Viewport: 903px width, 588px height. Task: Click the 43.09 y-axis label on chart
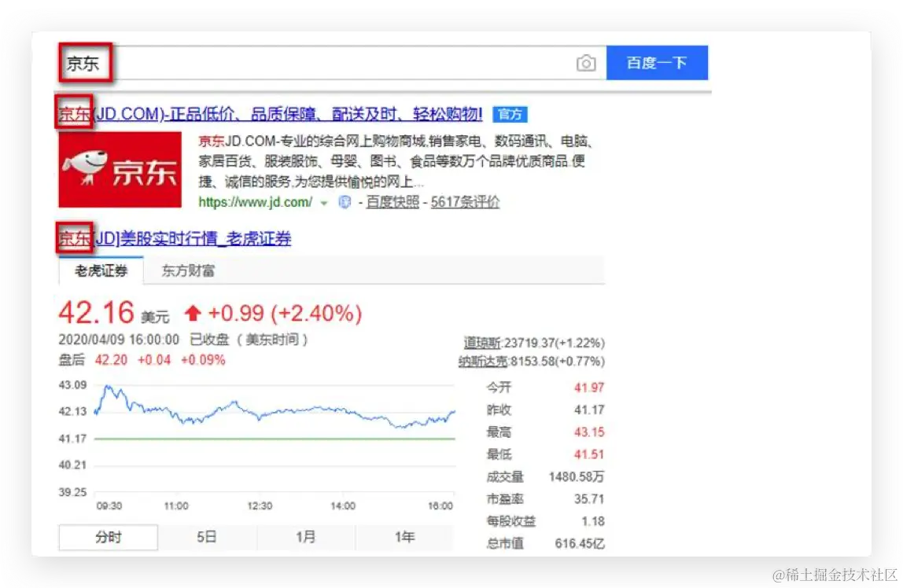pyautogui.click(x=72, y=385)
